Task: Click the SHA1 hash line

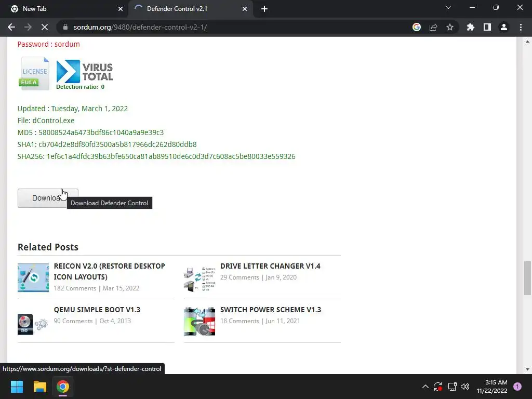Action: 107,144
